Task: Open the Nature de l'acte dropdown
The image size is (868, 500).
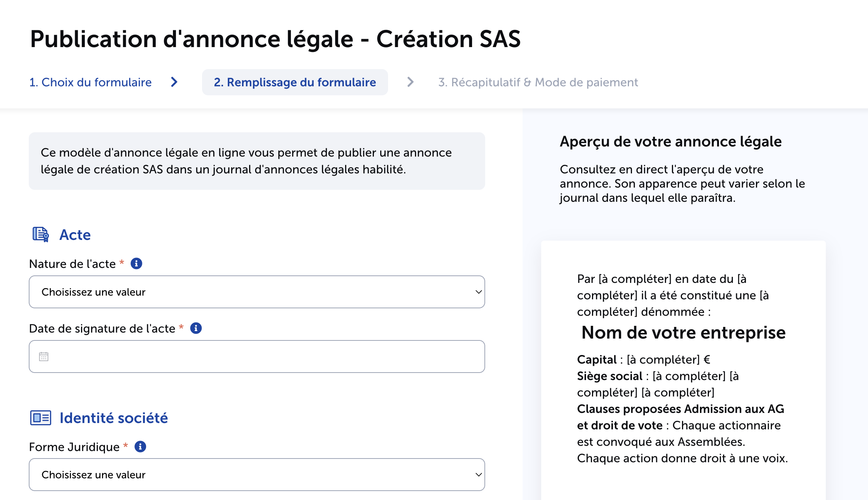Action: coord(257,292)
